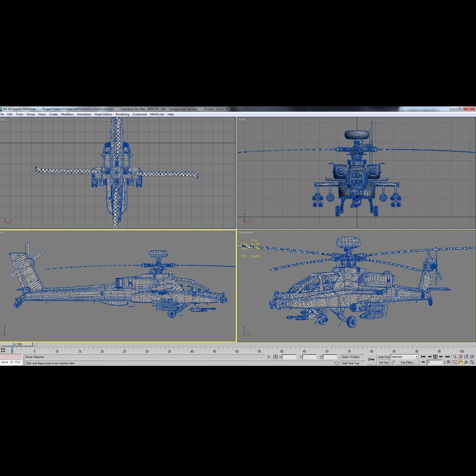This screenshot has width=476, height=476.
Task: Open the Animation menu
Action: [x=84, y=115]
